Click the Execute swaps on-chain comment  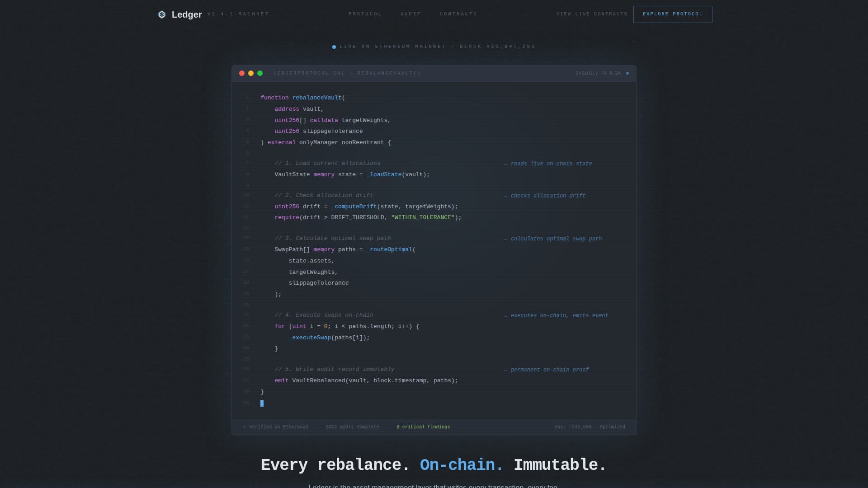pos(324,315)
